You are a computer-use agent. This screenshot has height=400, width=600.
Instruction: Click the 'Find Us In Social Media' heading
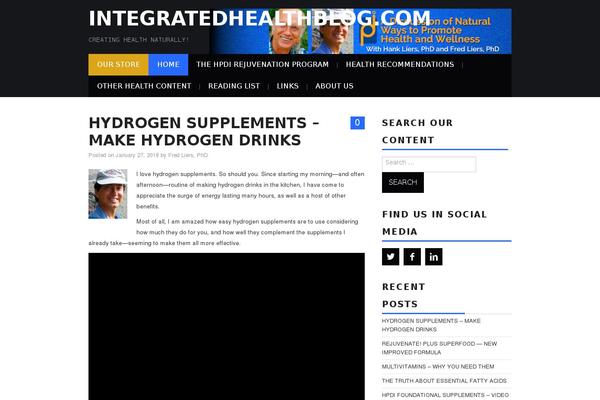[x=434, y=223]
